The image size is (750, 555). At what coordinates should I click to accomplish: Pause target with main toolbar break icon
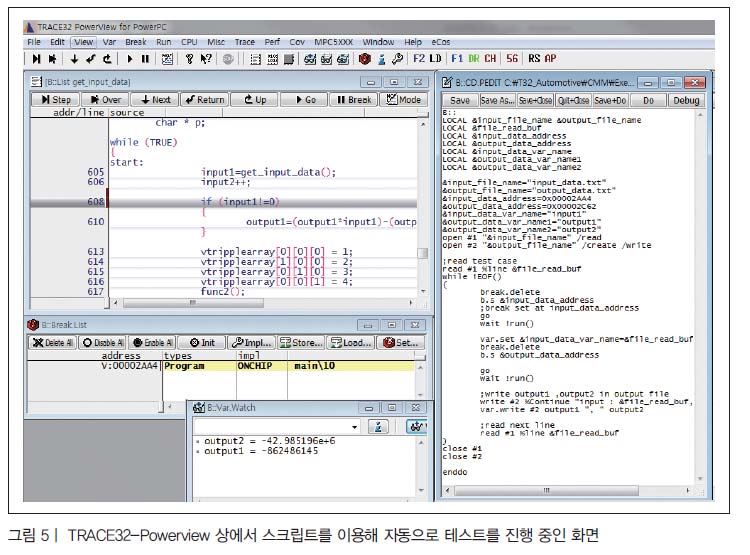point(145,59)
